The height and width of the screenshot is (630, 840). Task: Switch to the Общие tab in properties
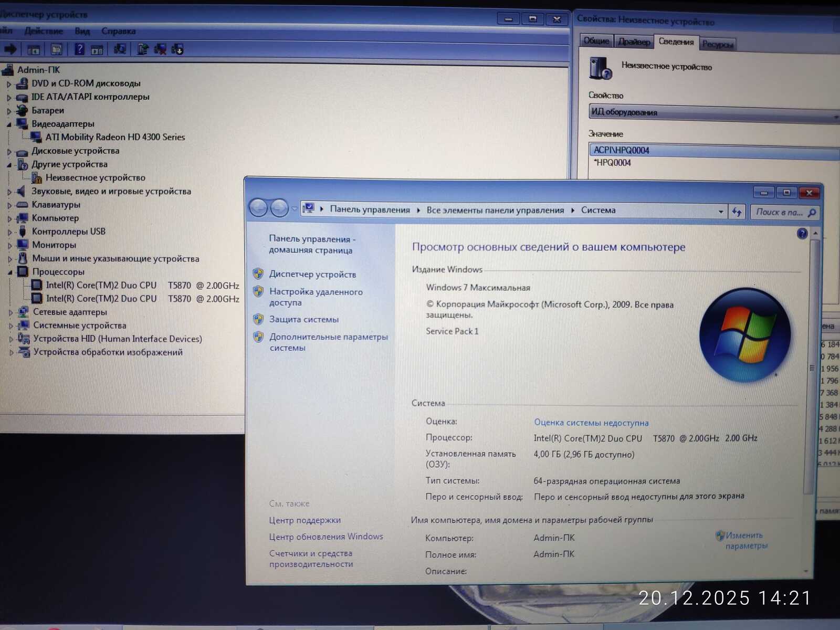click(x=596, y=41)
